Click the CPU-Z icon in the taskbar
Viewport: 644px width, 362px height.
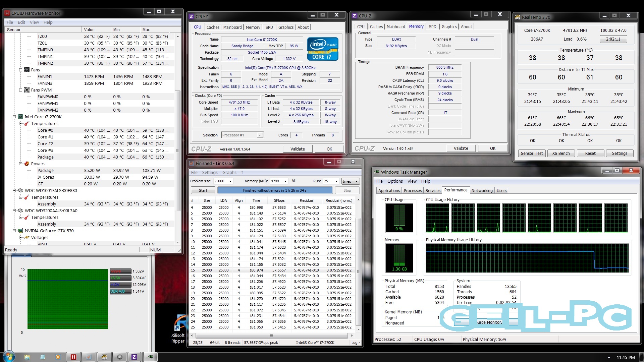pyautogui.click(x=134, y=357)
